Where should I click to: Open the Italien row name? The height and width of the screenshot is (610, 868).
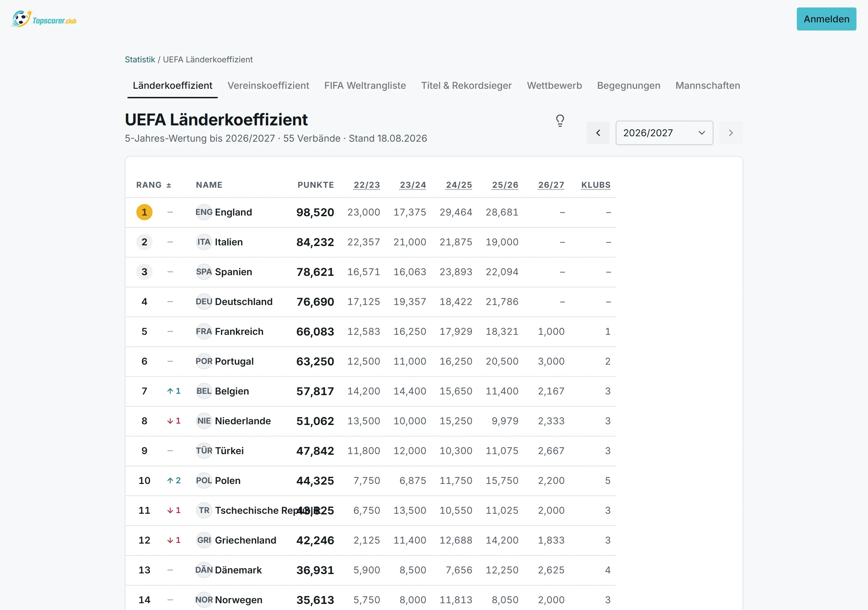[x=229, y=242]
